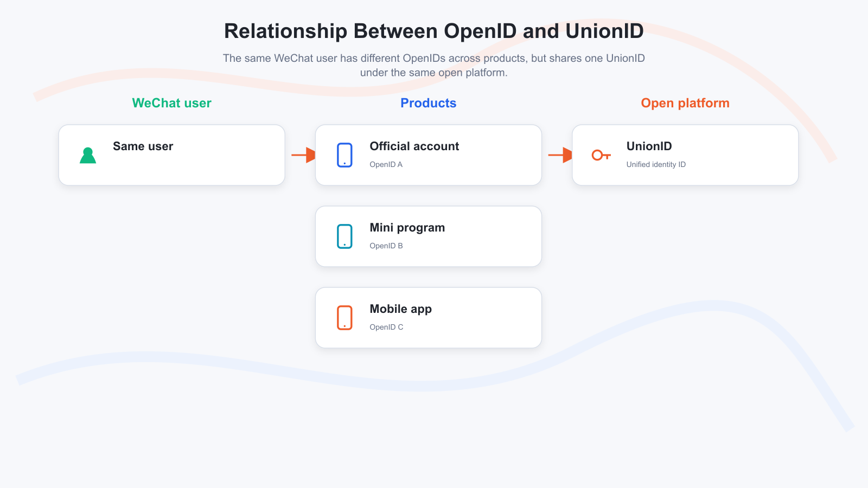This screenshot has height=488, width=868.
Task: Click the Official account title text
Action: [414, 146]
